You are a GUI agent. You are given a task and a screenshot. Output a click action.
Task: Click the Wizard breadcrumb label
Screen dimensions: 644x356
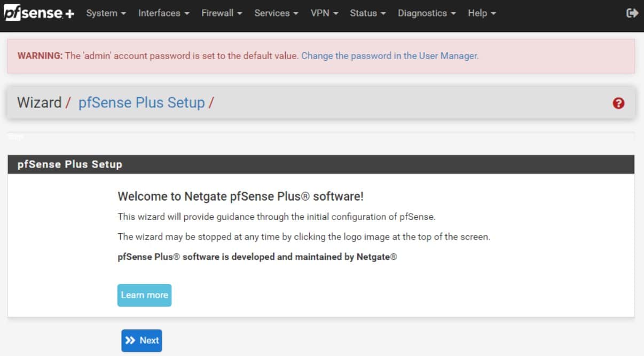pyautogui.click(x=40, y=102)
